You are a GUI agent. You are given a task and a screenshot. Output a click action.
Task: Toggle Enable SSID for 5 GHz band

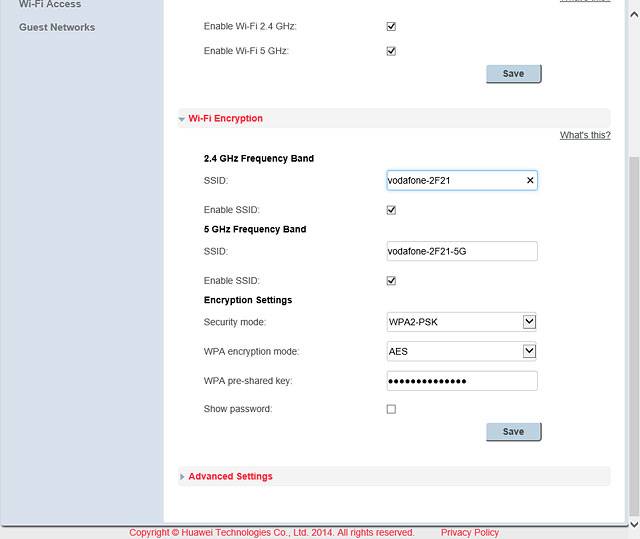click(x=391, y=281)
